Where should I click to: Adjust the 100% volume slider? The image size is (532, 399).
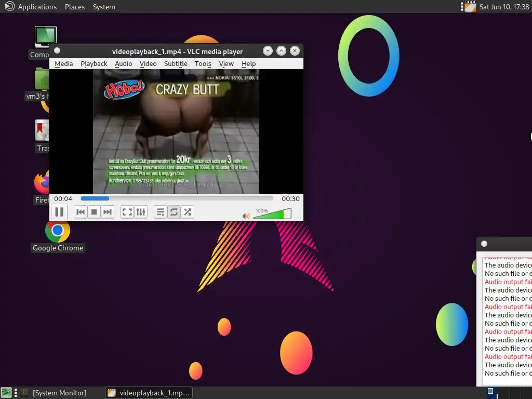[272, 214]
